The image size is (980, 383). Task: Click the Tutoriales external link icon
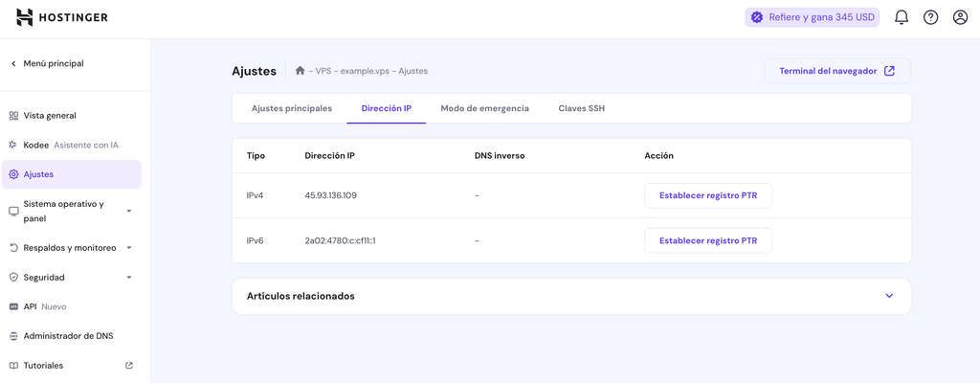pyautogui.click(x=129, y=366)
